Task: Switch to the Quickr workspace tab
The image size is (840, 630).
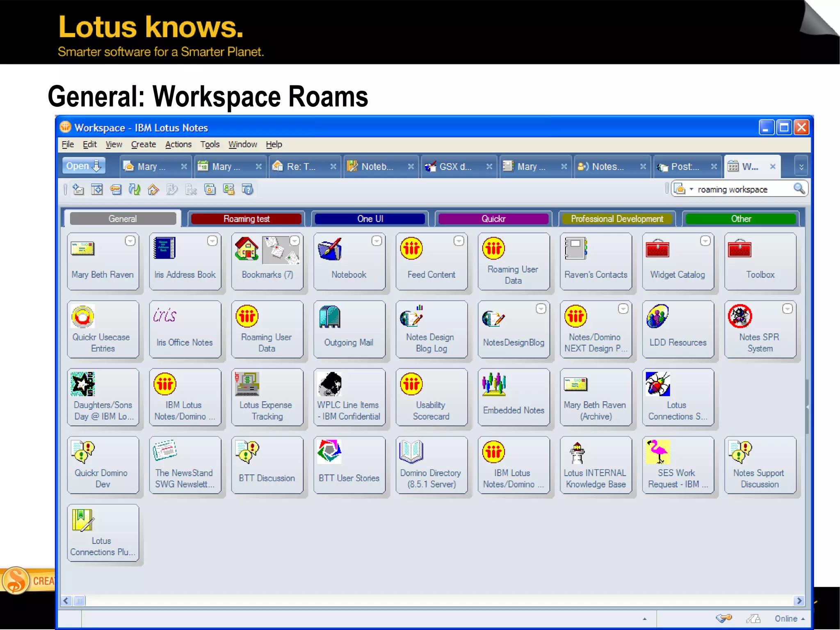Action: [493, 219]
